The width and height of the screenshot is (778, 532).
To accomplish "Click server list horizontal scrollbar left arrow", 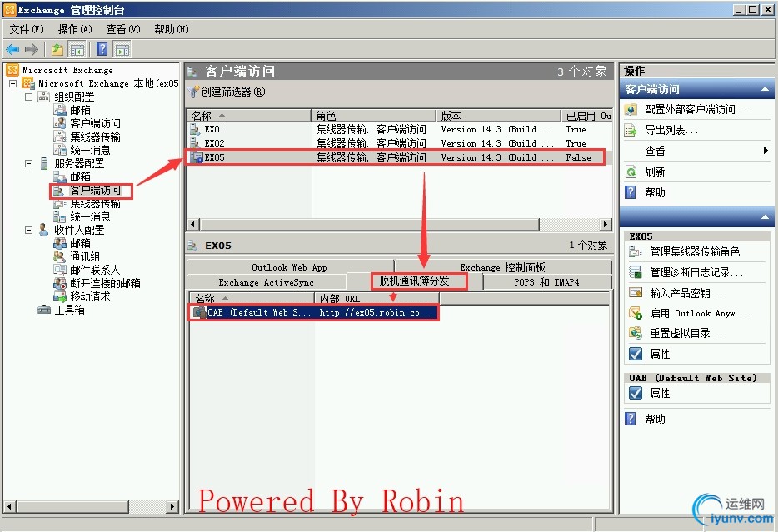I will pyautogui.click(x=193, y=224).
